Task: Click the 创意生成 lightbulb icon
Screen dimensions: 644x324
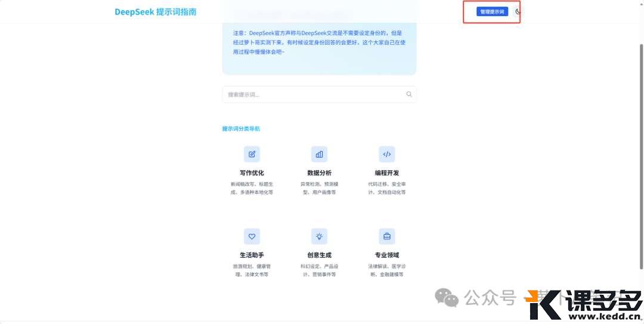Action: (x=319, y=236)
